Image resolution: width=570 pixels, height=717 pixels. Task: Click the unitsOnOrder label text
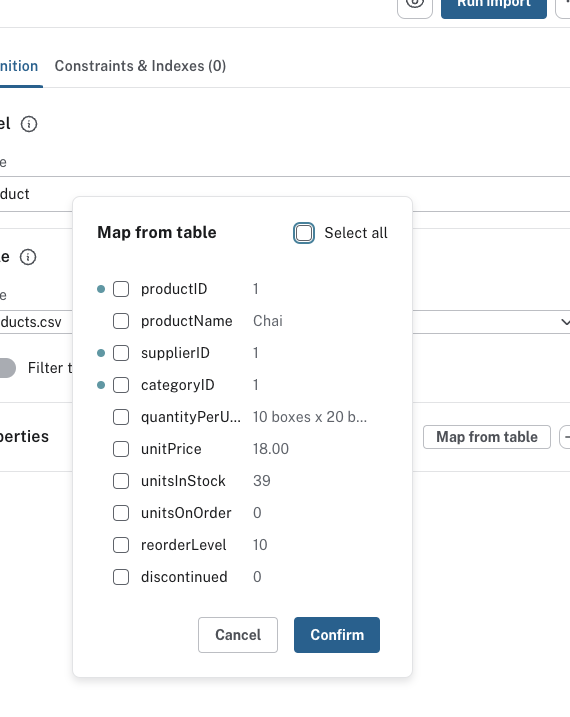186,513
